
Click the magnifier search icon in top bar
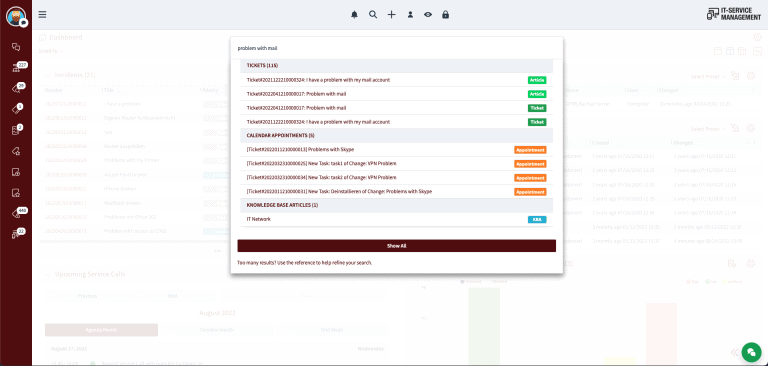click(x=373, y=15)
